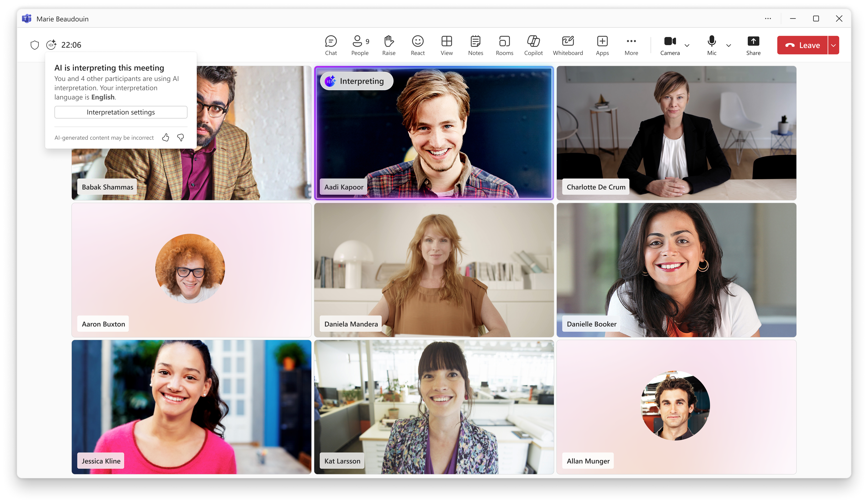Open the View layout menu
Image resolution: width=868 pixels, height=503 pixels.
[x=446, y=45]
